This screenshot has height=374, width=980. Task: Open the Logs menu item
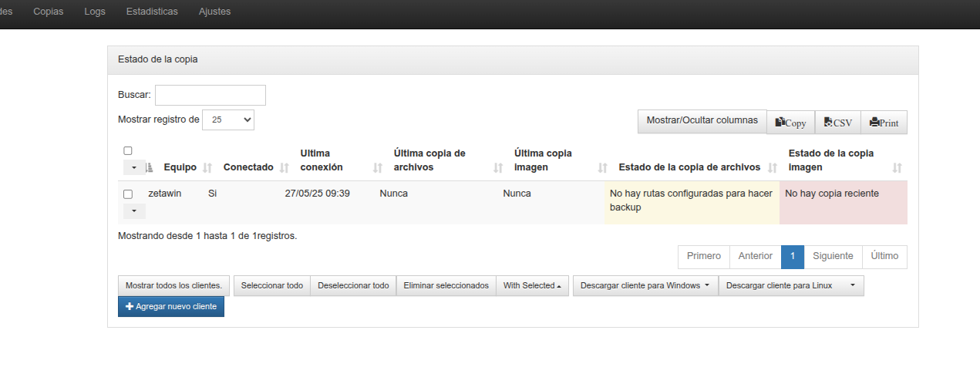[95, 12]
